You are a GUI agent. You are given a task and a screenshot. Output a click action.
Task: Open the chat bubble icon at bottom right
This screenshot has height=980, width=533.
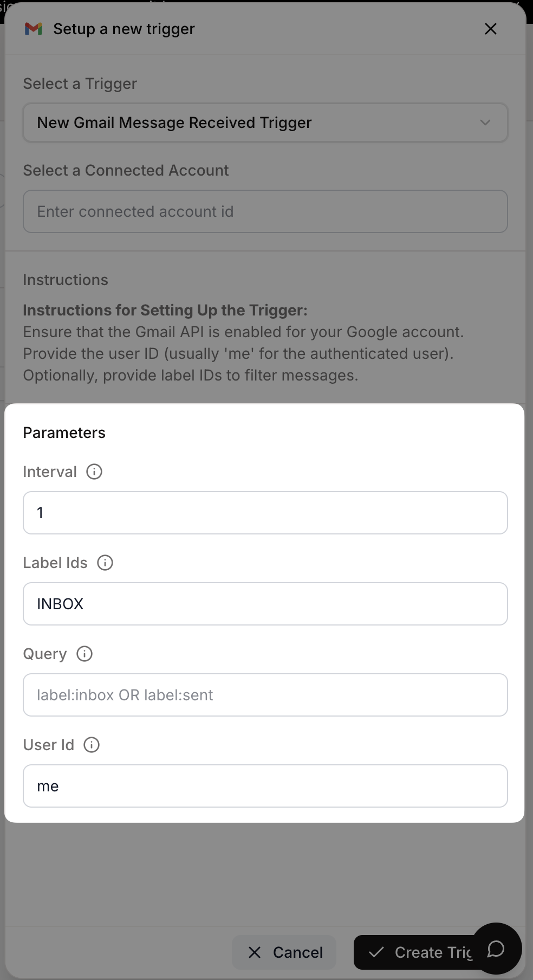(496, 950)
